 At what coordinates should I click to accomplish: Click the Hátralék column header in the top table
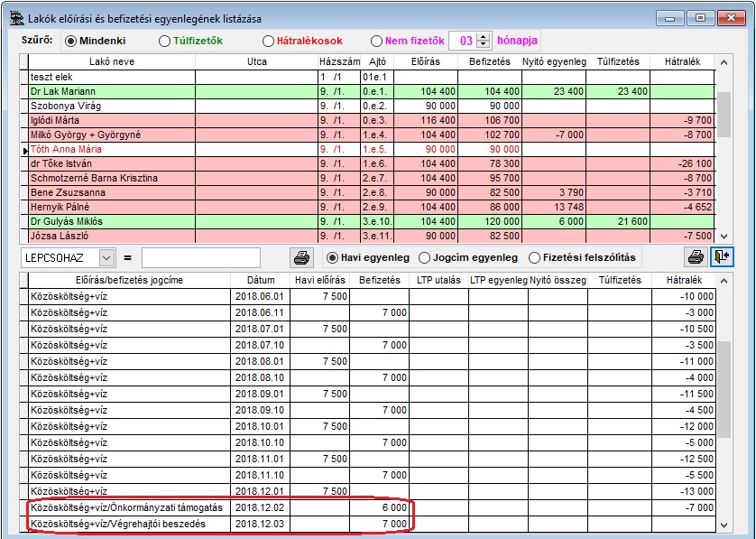click(681, 61)
